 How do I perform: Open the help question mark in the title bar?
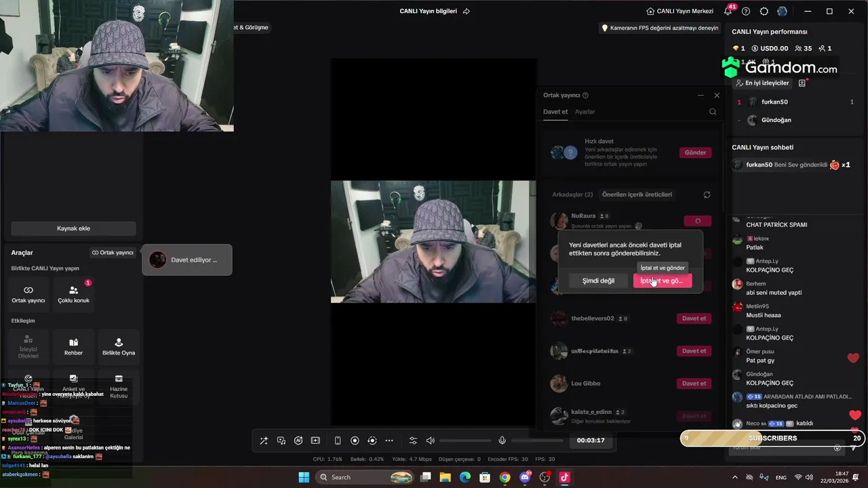(x=746, y=11)
